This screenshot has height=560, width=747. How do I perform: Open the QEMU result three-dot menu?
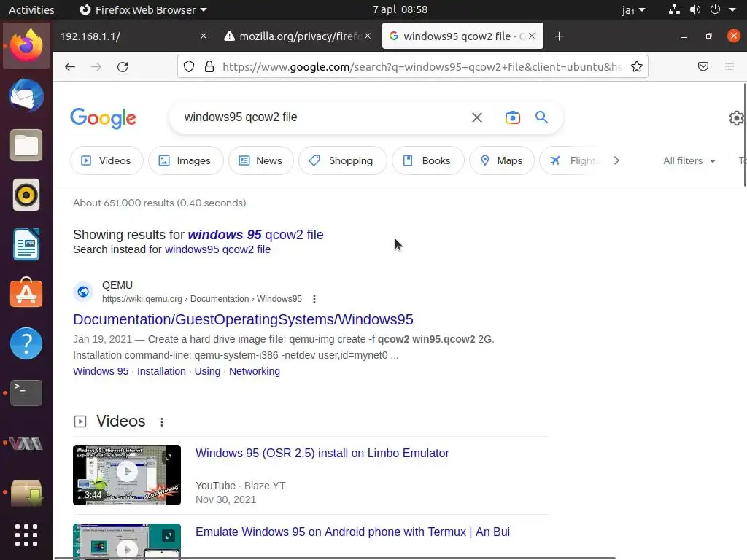click(314, 299)
